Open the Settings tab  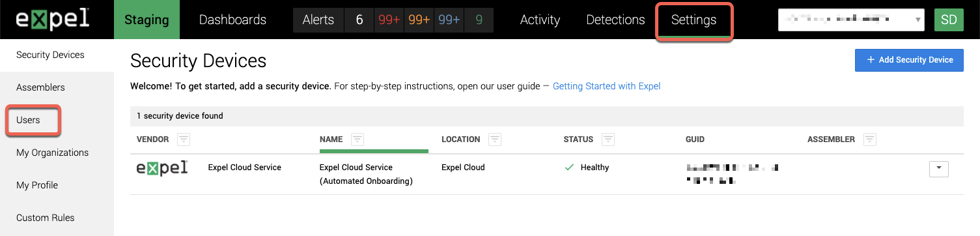(693, 20)
